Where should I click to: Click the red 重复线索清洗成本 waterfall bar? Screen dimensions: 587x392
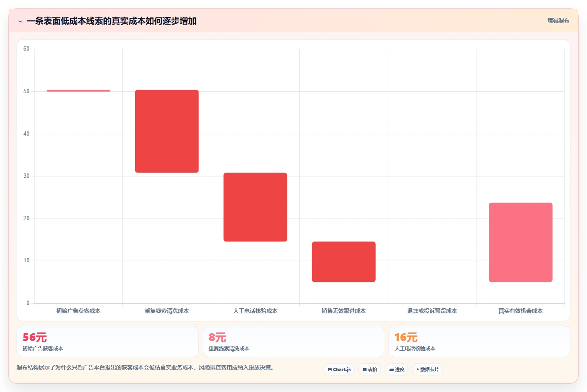(x=167, y=131)
